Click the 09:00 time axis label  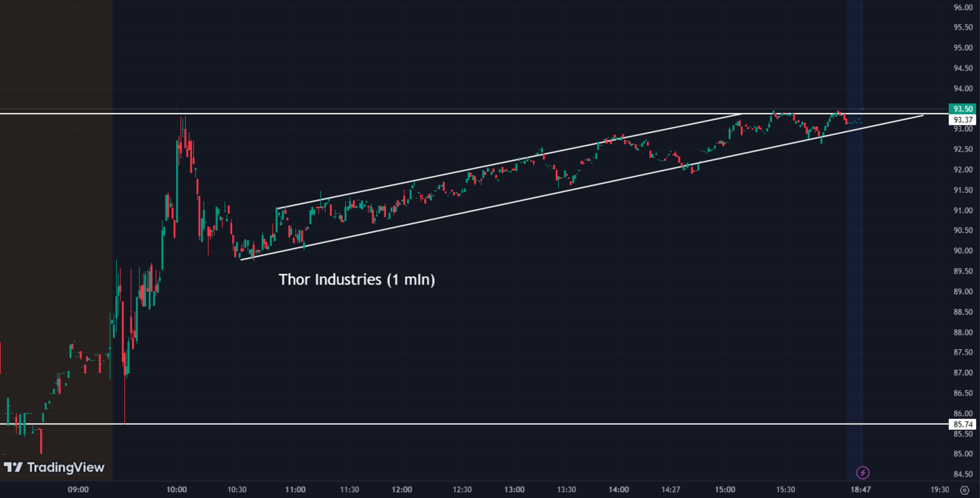[x=78, y=490]
